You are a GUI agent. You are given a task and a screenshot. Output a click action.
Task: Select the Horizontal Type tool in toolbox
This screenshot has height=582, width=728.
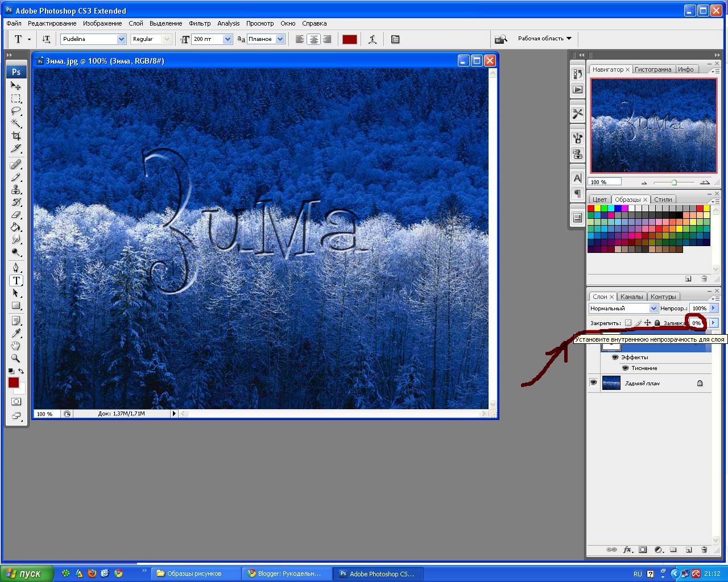[x=16, y=281]
